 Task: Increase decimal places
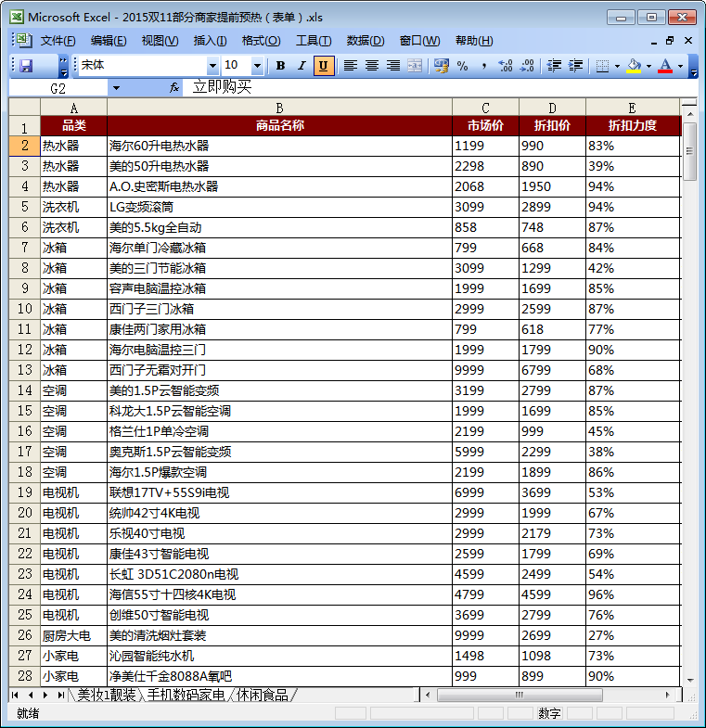pos(506,66)
